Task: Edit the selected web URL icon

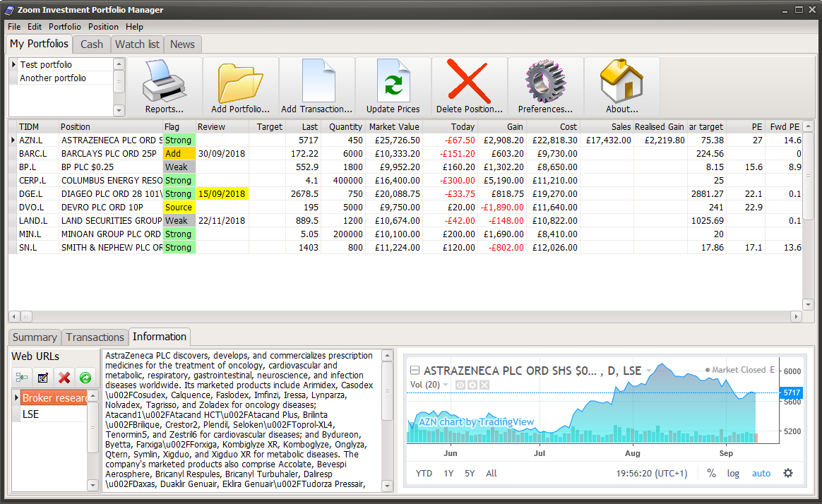Action: (x=42, y=378)
